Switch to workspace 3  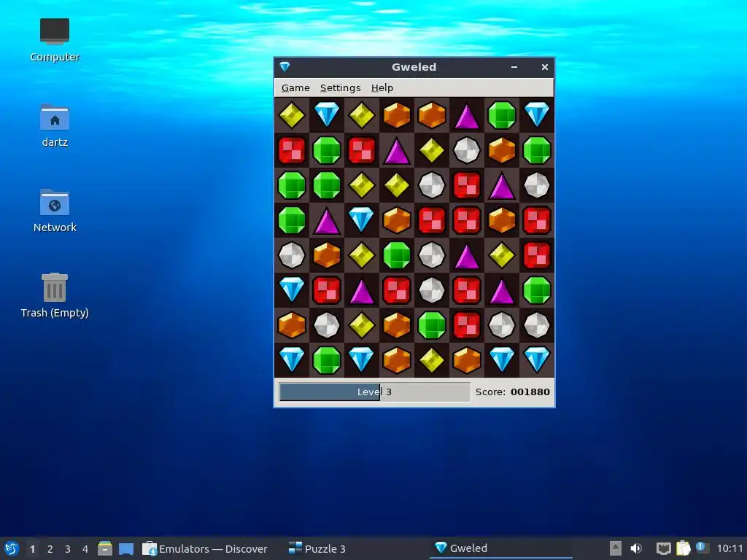point(68,549)
